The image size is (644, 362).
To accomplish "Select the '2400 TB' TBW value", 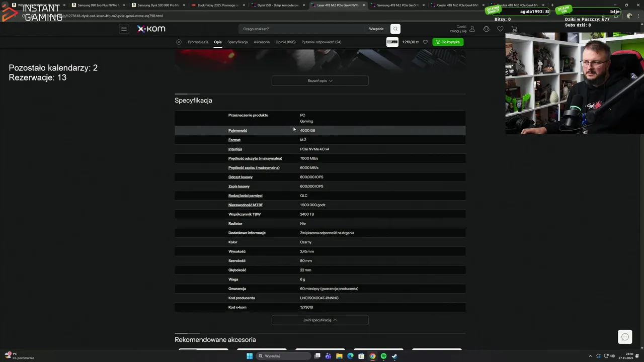I will coord(307,214).
